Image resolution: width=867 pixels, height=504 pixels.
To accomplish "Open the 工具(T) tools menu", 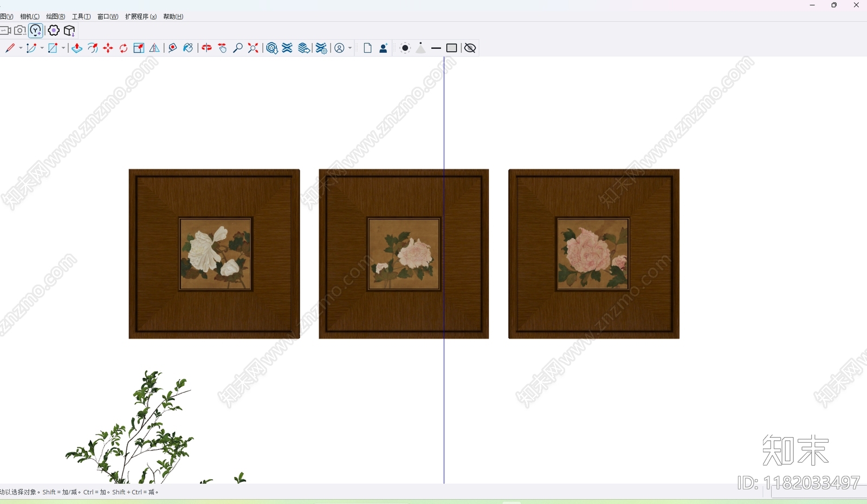I will point(81,17).
